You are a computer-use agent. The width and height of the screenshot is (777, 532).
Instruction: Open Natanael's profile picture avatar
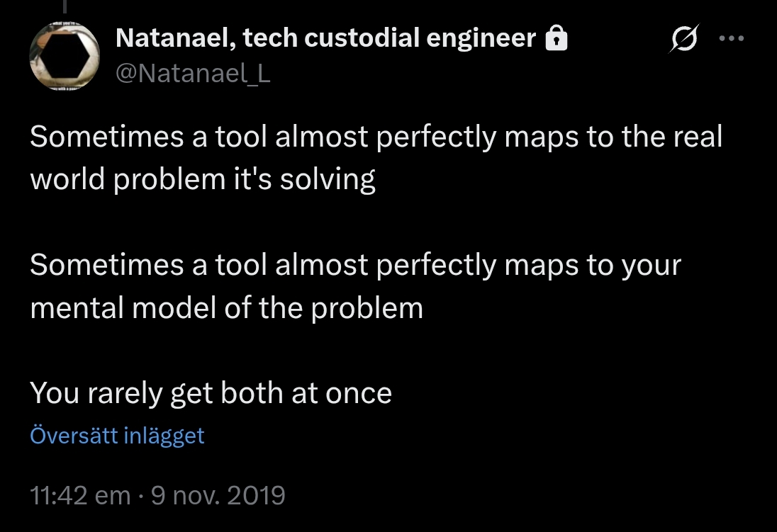coord(65,55)
